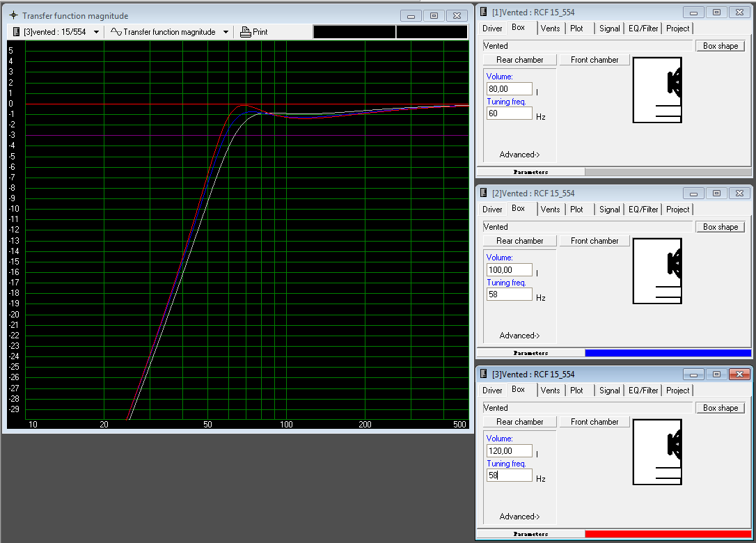Click the Parameters label in window [1]

(530, 172)
